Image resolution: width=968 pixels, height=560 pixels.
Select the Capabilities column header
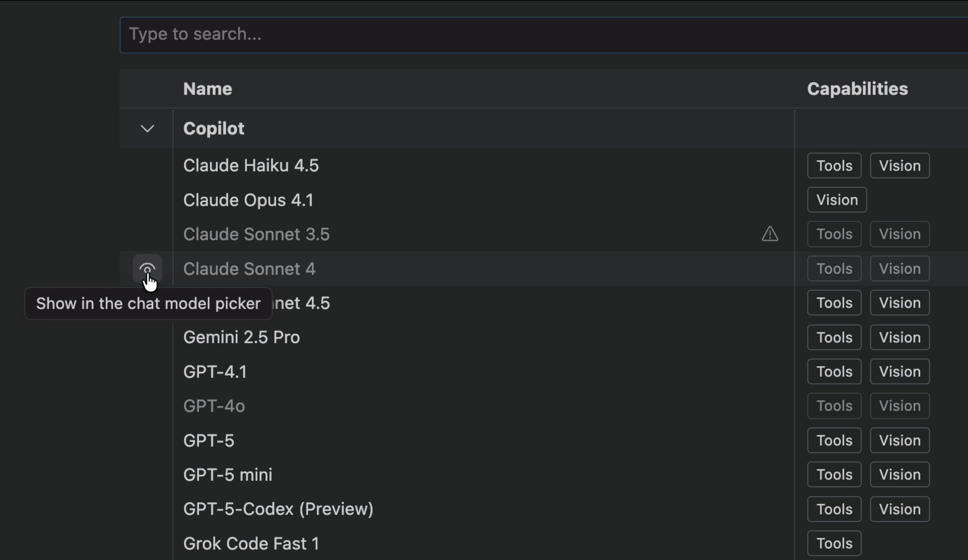[857, 89]
